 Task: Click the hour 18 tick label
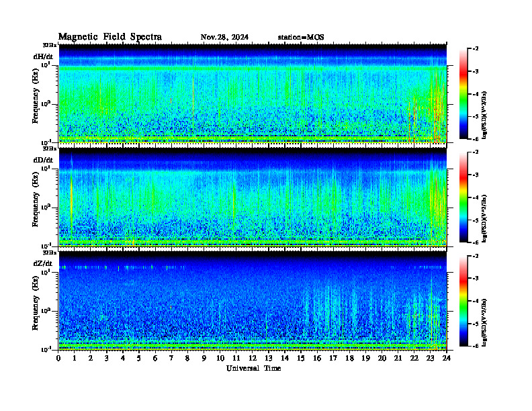(x=349, y=358)
